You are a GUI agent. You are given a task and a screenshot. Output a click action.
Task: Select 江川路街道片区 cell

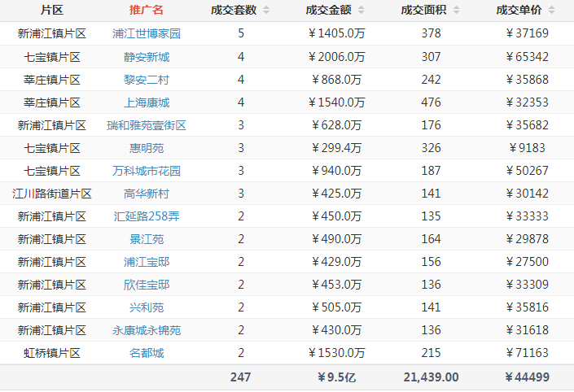point(51,194)
